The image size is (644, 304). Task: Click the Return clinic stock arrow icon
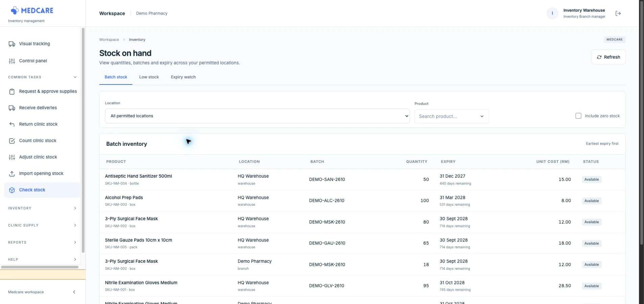click(12, 124)
